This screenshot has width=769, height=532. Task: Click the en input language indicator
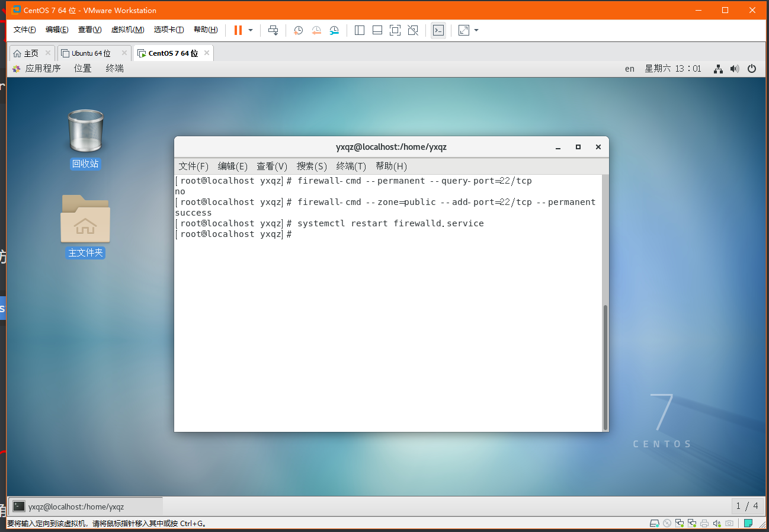tap(630, 69)
